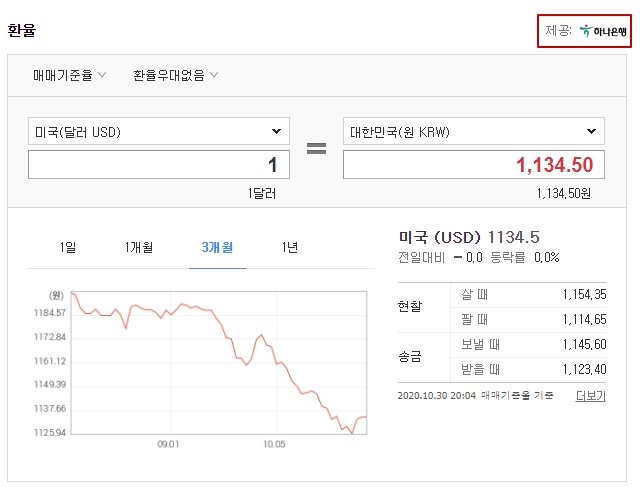Click the 팔 때 value 1,114.65
This screenshot has width=640, height=487.
[584, 320]
